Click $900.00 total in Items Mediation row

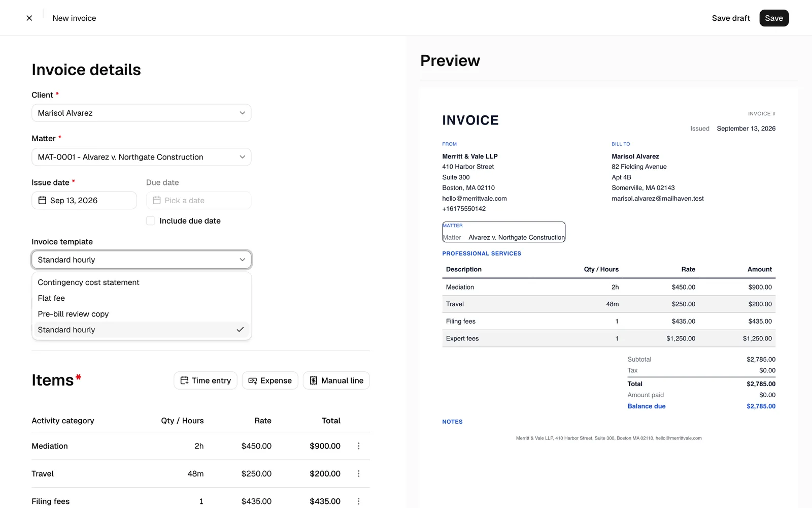325,446
